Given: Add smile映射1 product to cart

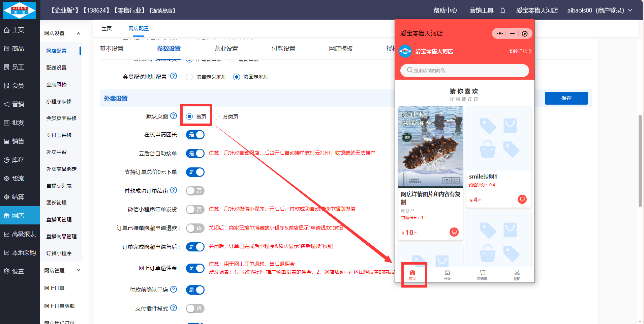Looking at the screenshot, I should [x=522, y=199].
